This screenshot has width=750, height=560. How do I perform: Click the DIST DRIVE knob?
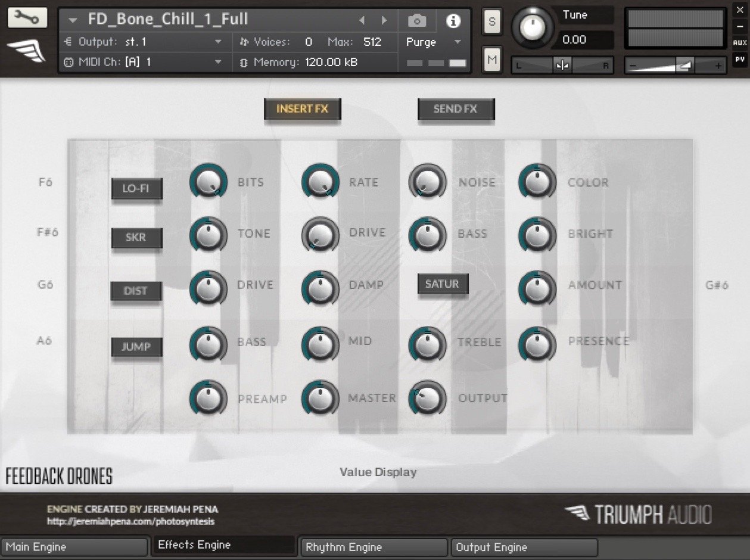click(x=208, y=288)
